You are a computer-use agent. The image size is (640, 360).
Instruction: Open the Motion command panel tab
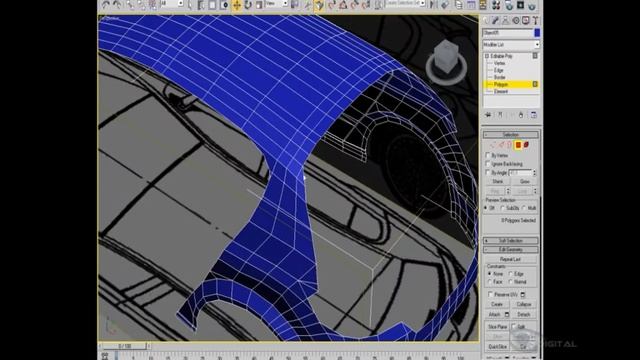pyautogui.click(x=516, y=20)
